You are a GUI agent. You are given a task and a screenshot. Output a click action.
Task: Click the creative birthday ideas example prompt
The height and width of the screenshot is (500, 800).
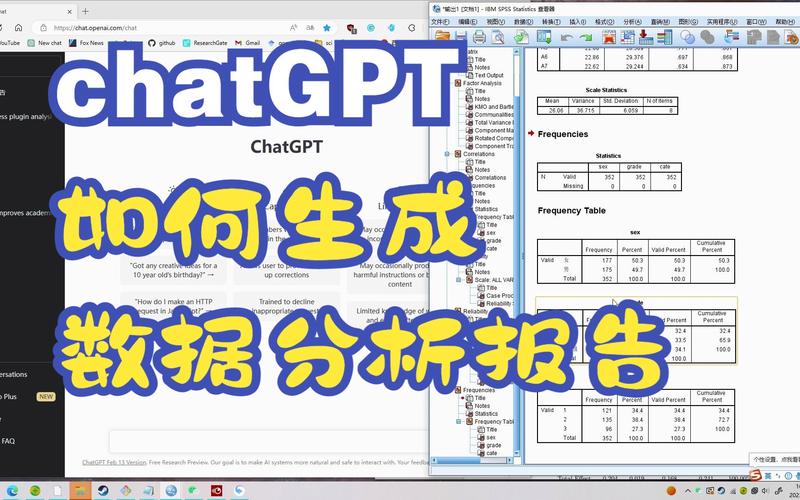tap(173, 270)
